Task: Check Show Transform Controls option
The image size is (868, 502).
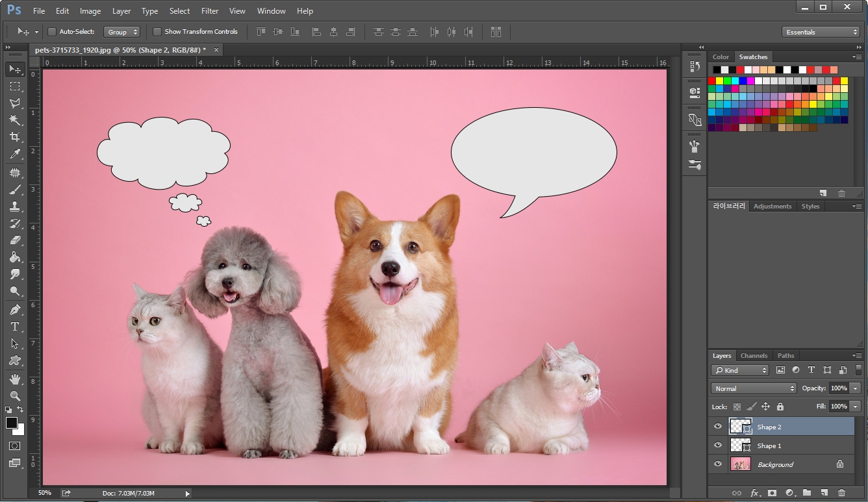Action: pos(157,32)
